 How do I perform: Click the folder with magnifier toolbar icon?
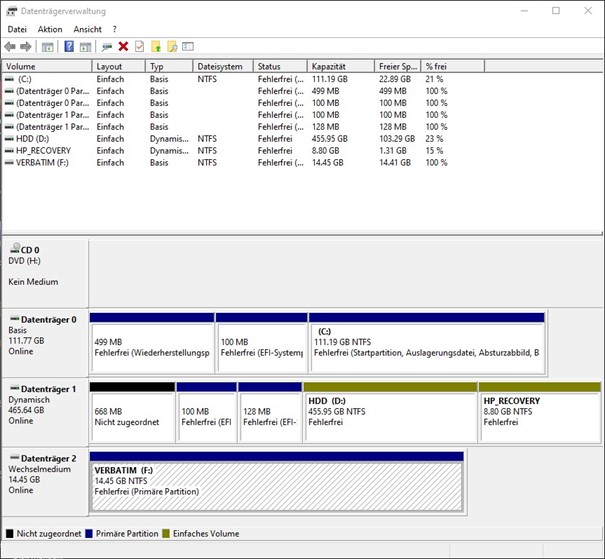[x=171, y=46]
